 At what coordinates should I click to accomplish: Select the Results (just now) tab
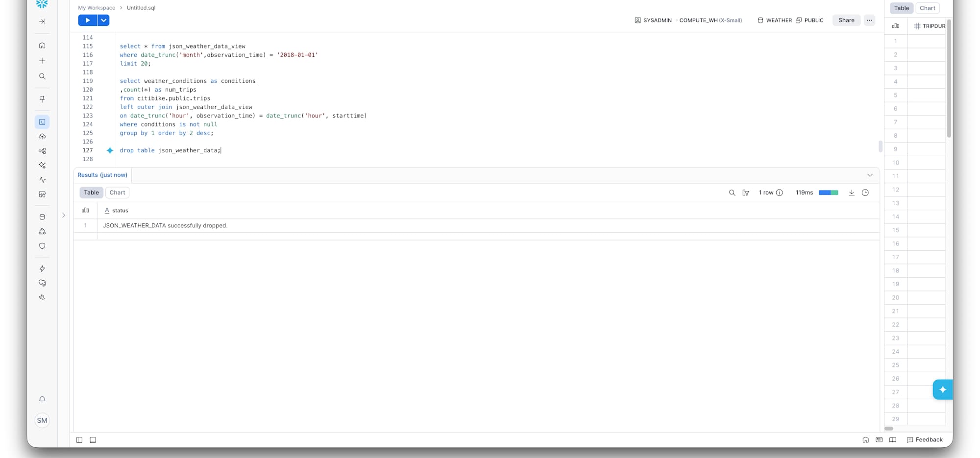coord(102,175)
